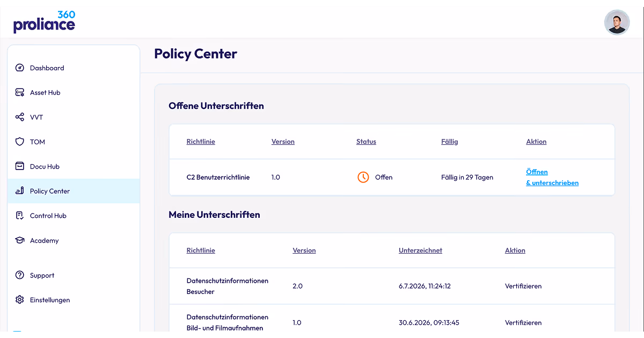644x338 pixels.
Task: Select VVT in the sidebar
Action: [x=74, y=117]
